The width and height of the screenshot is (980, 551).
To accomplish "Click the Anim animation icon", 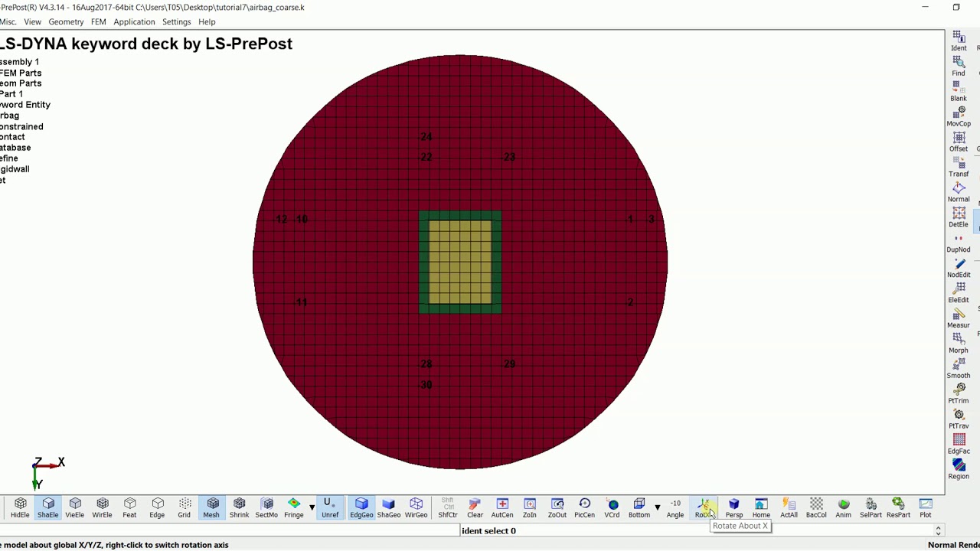I will pyautogui.click(x=843, y=507).
